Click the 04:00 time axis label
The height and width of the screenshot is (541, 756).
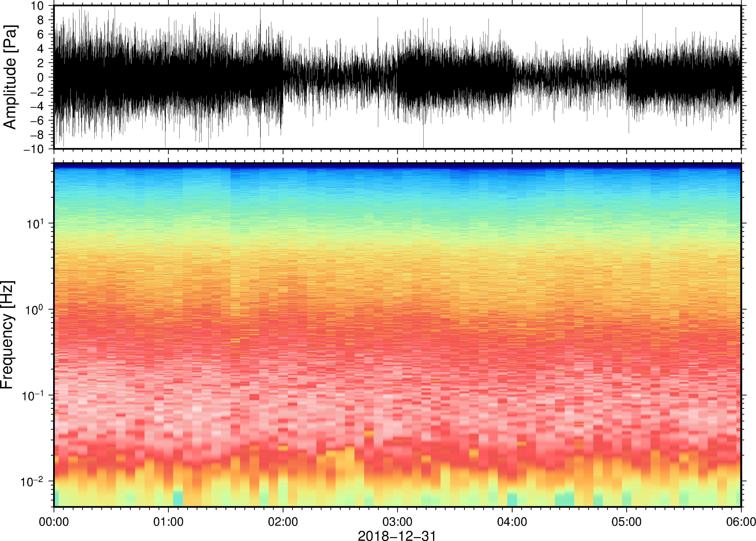(x=512, y=522)
